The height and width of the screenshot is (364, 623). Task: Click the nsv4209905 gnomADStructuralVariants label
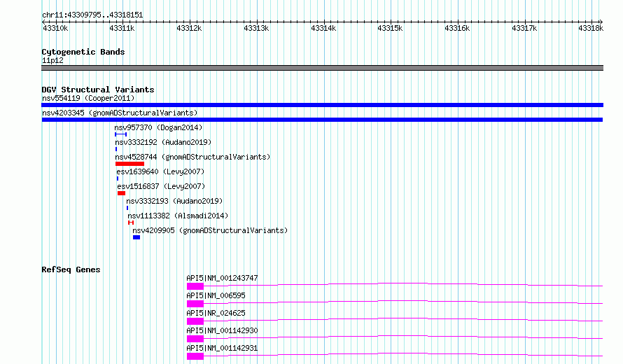click(210, 230)
